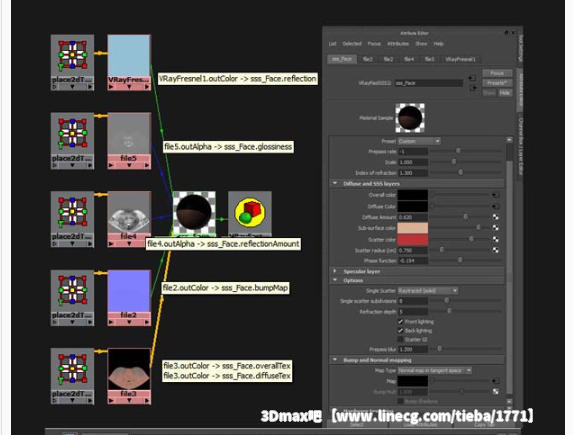Switch to the file2 tab
The image size is (573, 435).
[x=388, y=59]
